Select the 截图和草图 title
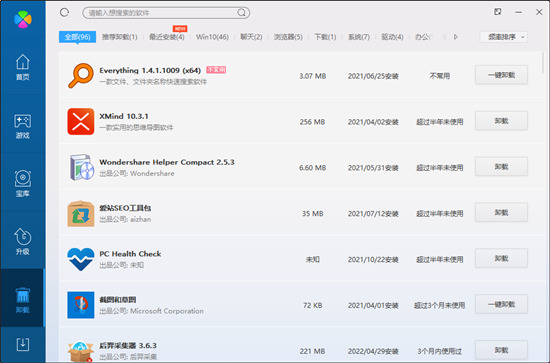 [118, 300]
